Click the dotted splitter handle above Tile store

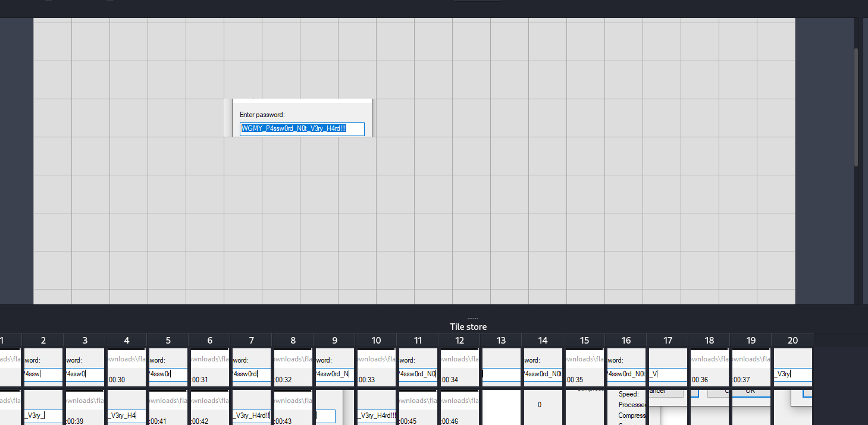pyautogui.click(x=468, y=319)
